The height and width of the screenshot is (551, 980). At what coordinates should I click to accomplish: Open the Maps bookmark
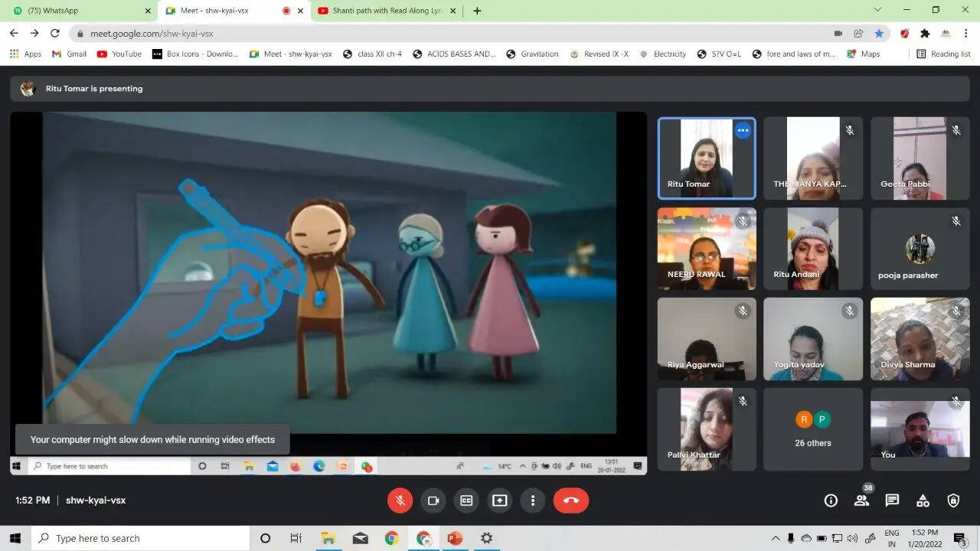(863, 54)
